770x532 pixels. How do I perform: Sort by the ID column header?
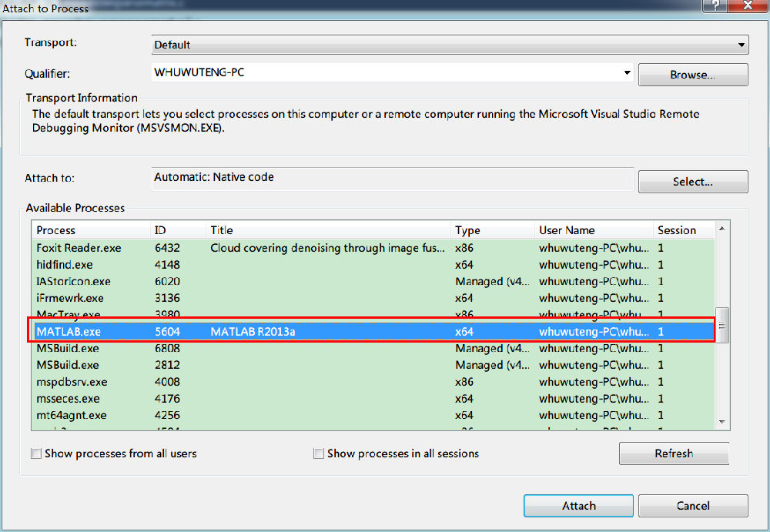point(178,230)
